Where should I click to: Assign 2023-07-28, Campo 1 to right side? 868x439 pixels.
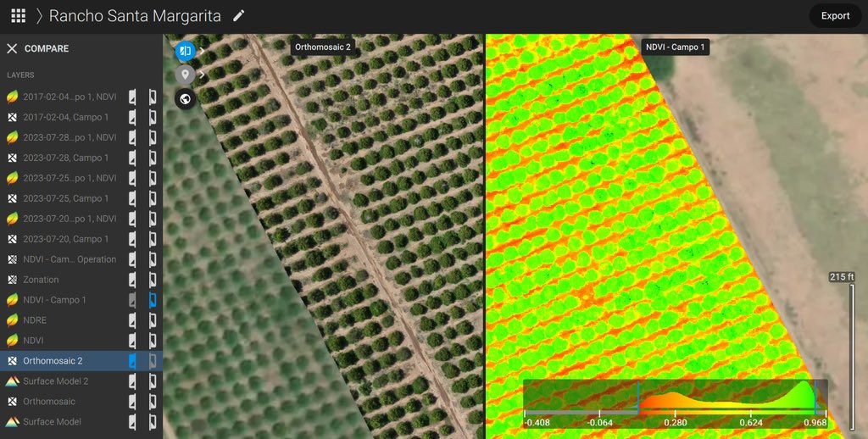pyautogui.click(x=153, y=158)
